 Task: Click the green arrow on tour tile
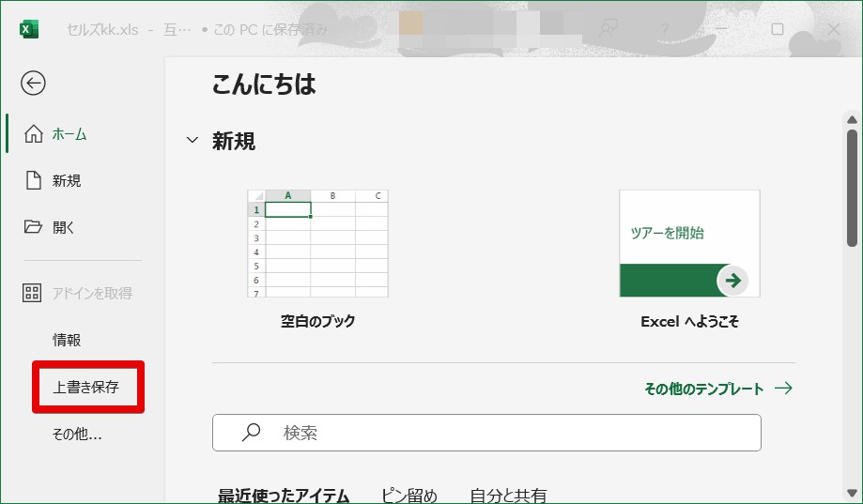[x=733, y=280]
